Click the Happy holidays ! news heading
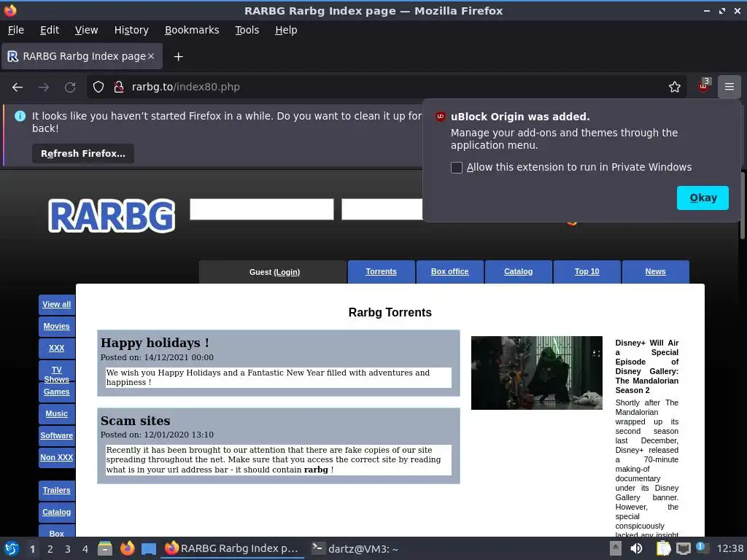 (x=155, y=343)
